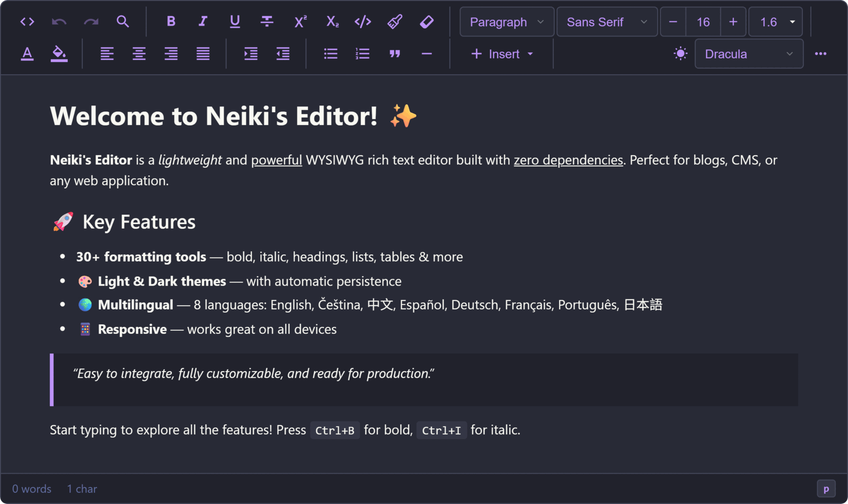Click the underlined 'zero dependencies' text
This screenshot has height=504, width=848.
(x=568, y=160)
